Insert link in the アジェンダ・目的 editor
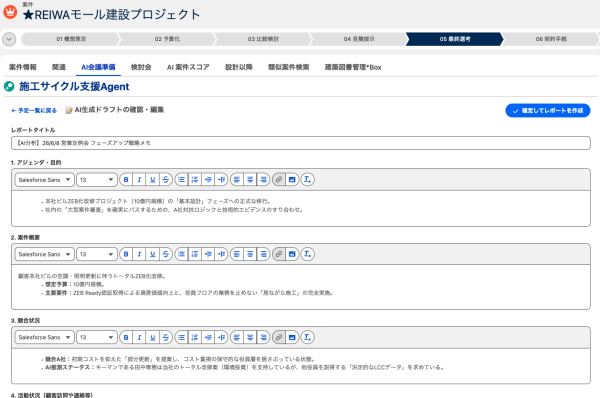The image size is (600, 398). [x=279, y=179]
